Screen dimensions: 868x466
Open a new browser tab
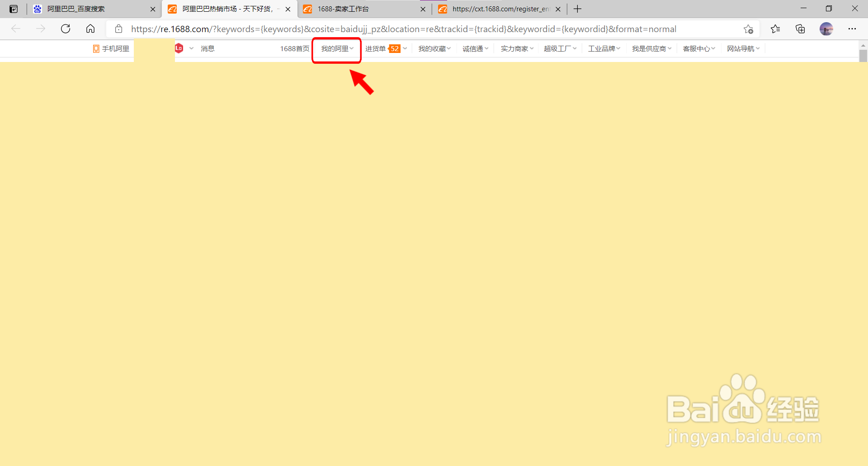tap(577, 9)
